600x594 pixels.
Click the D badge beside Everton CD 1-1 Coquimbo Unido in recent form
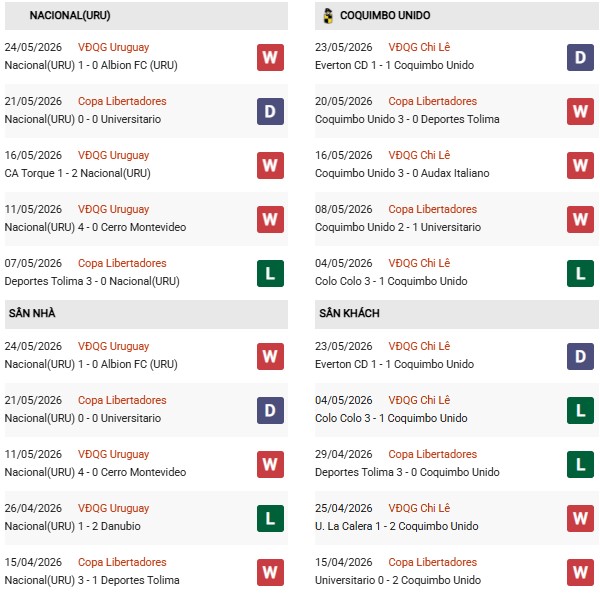click(x=580, y=57)
